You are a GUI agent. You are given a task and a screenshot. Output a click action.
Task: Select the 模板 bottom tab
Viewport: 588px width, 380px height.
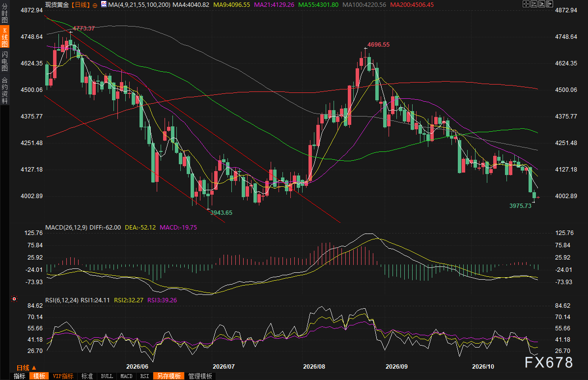pyautogui.click(x=39, y=376)
